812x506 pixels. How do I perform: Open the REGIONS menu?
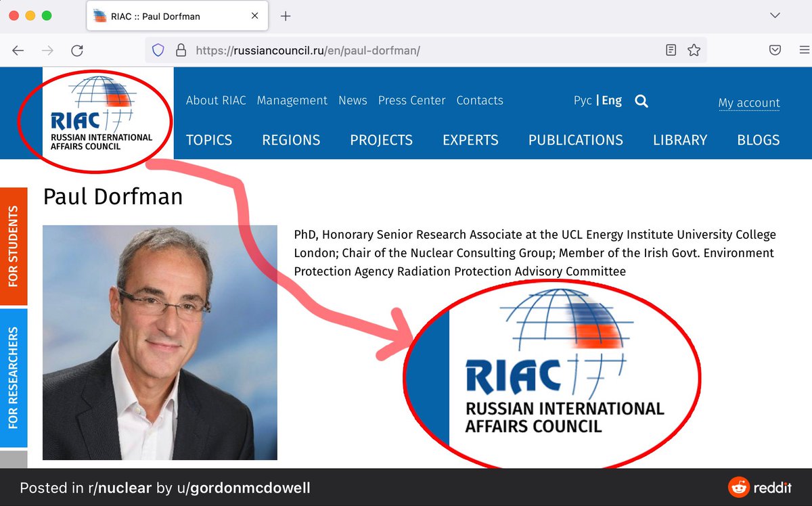291,140
